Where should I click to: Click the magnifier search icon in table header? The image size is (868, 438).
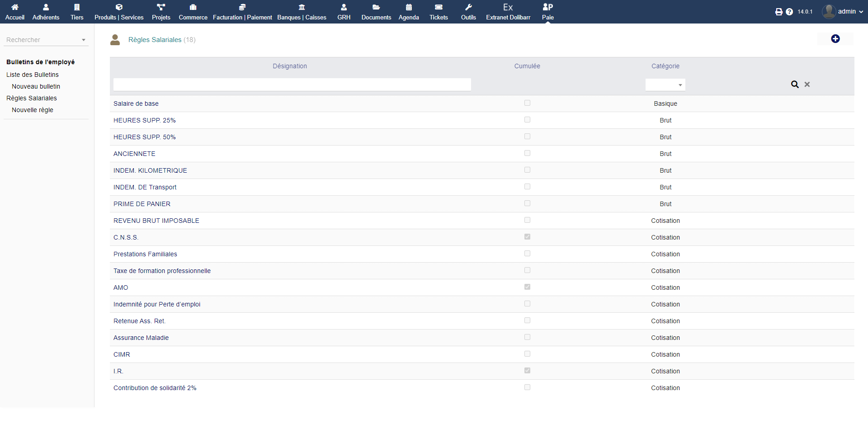pos(794,85)
